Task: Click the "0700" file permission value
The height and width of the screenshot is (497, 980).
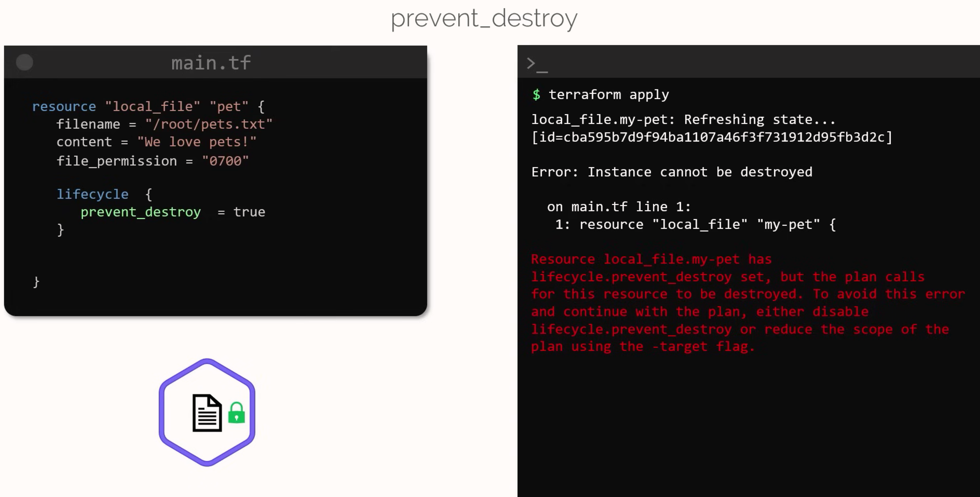Action: pyautogui.click(x=225, y=161)
